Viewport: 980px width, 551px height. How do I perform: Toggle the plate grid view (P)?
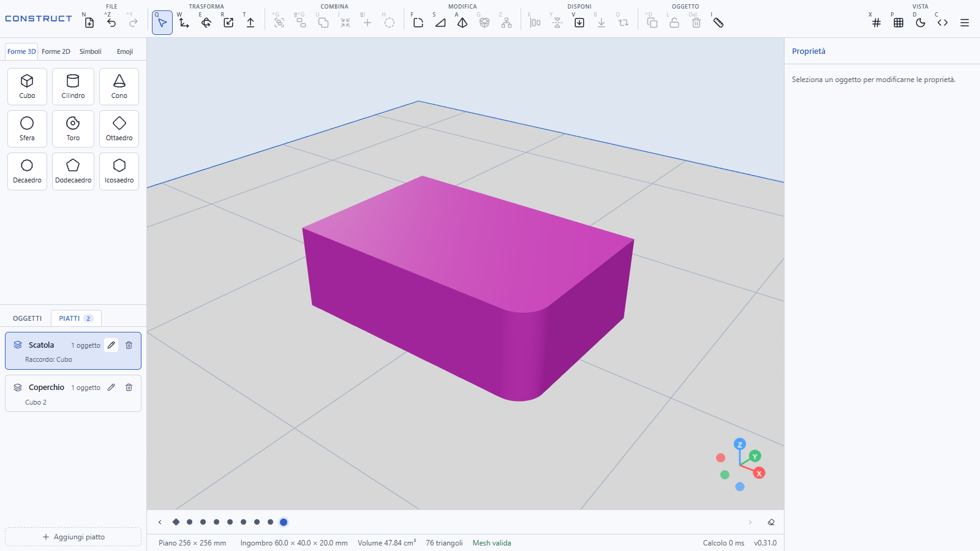pos(899,23)
